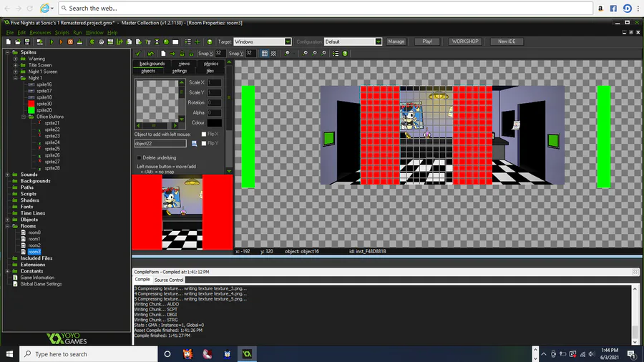This screenshot has width=644, height=362.
Task: Click the Create Room white rectangle icon
Action: click(x=176, y=42)
